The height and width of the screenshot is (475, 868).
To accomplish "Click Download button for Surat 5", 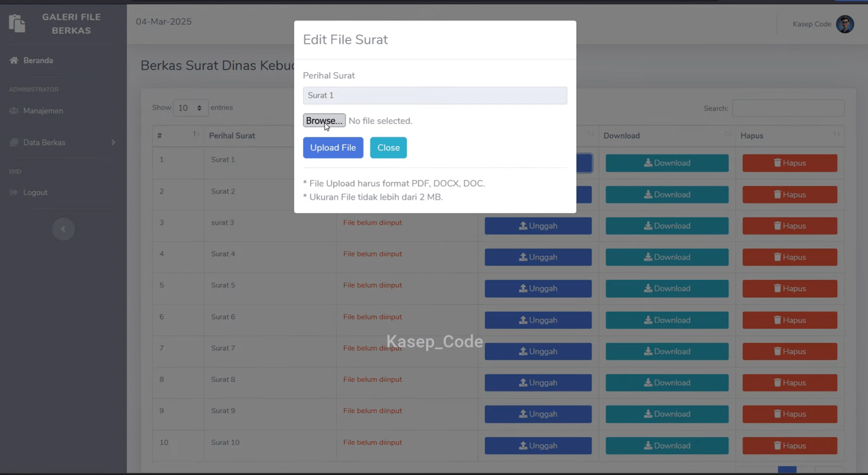I will (667, 288).
